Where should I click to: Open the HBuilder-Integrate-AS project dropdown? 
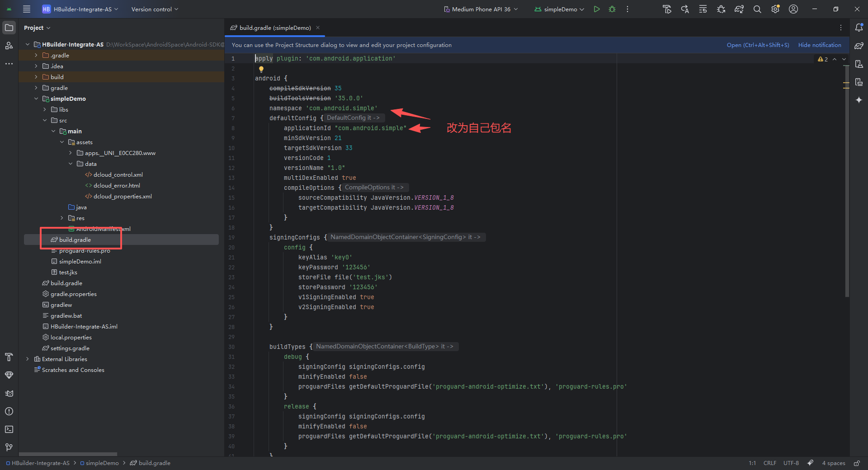point(80,9)
